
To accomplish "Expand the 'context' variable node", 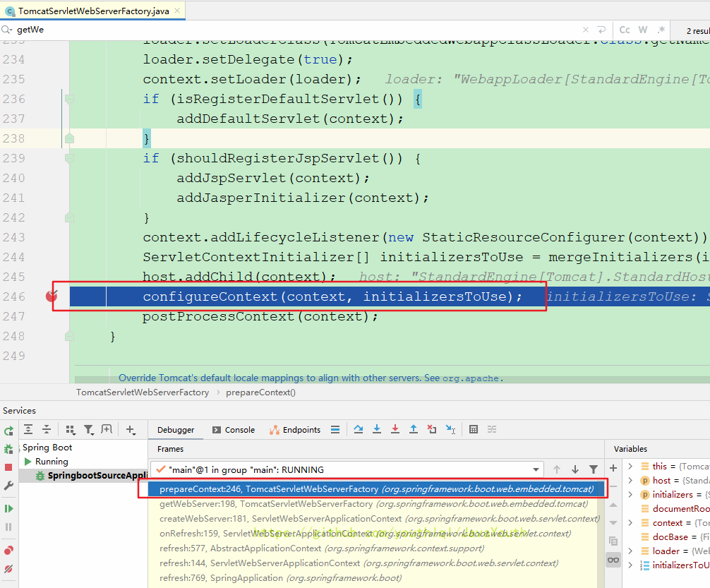I will [630, 523].
